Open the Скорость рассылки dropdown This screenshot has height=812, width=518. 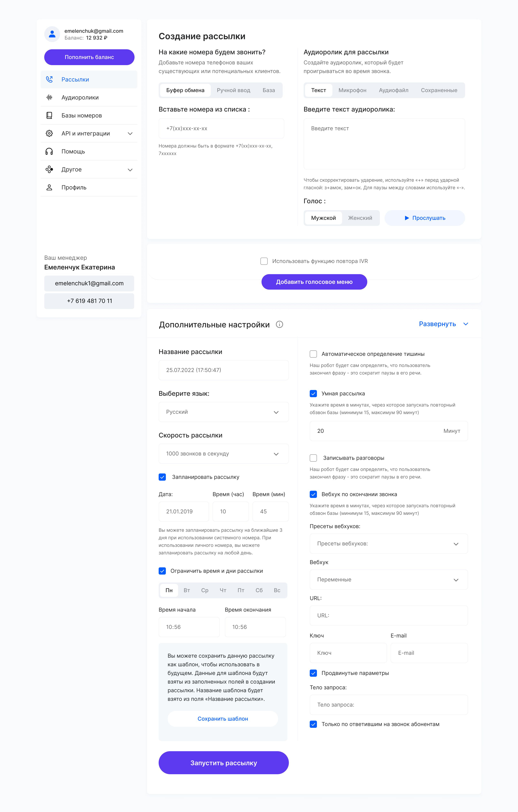pos(223,454)
